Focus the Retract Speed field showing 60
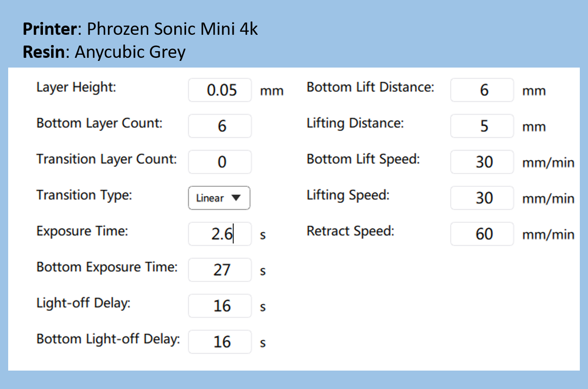Image resolution: width=588 pixels, height=389 pixels. (482, 234)
